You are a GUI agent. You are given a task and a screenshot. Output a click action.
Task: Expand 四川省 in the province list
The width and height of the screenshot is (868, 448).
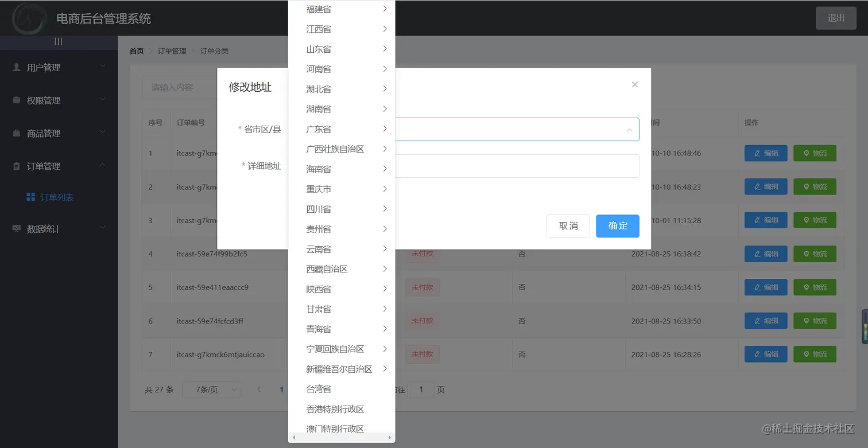point(342,209)
